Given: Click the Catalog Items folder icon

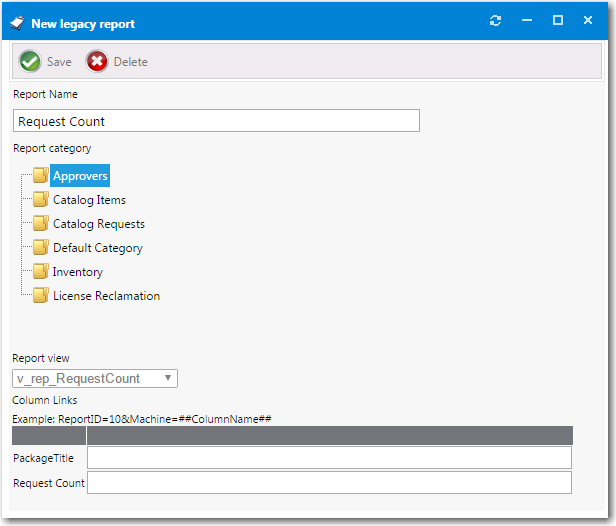Looking at the screenshot, I should (x=40, y=200).
